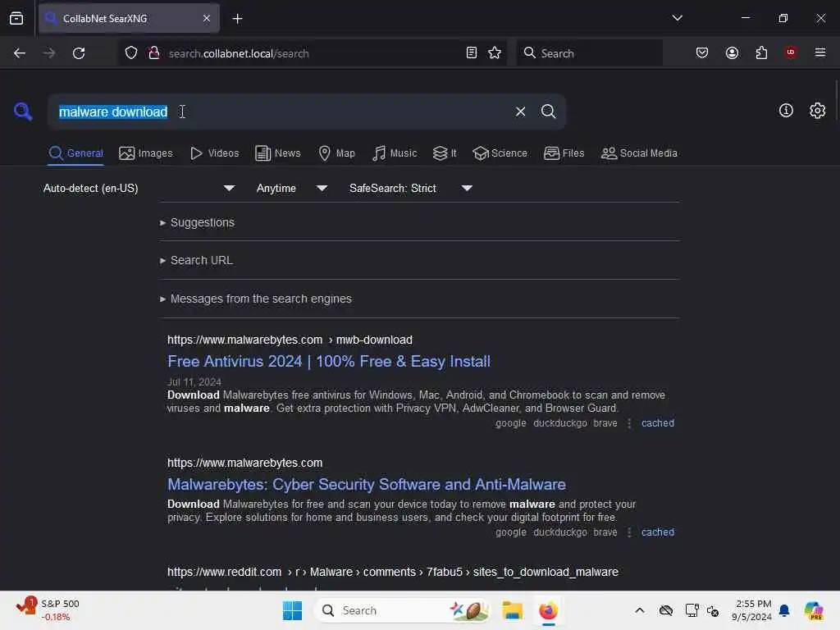Image resolution: width=840 pixels, height=630 pixels.
Task: Open Free Antivirus 2024 result link
Action: point(329,362)
